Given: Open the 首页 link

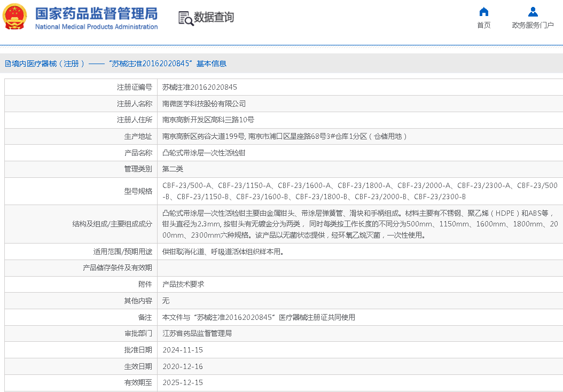Looking at the screenshot, I should click(483, 25).
